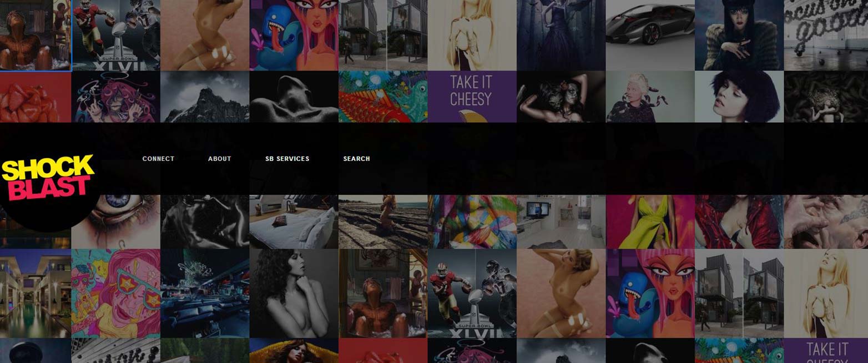
Task: Open the black bob haircut portrait tile
Action: (x=739, y=97)
